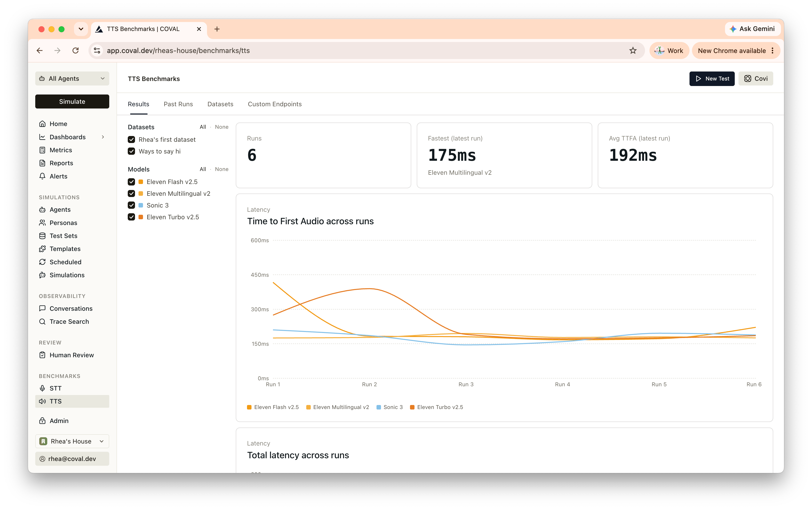812x510 pixels.
Task: Switch to Custom Endpoints tab
Action: [275, 104]
